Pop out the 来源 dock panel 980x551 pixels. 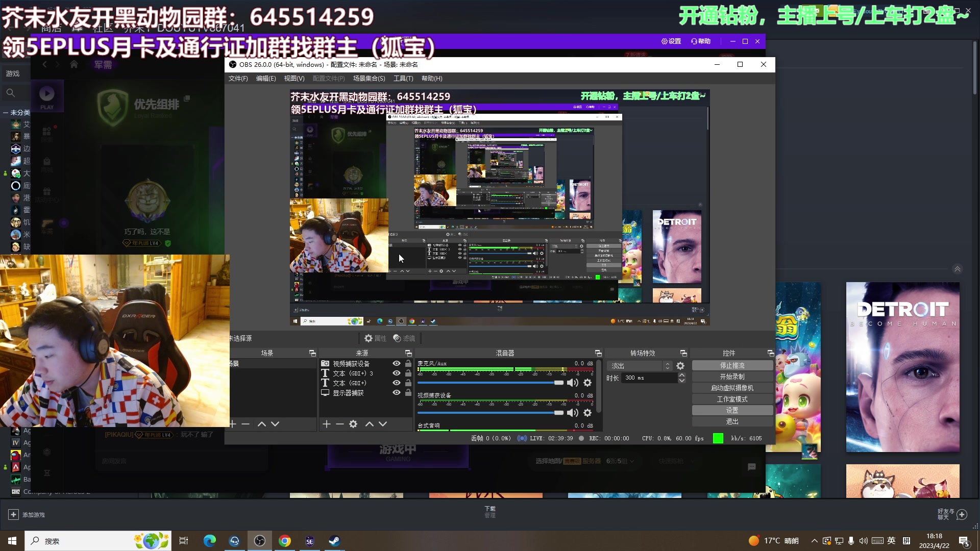coord(408,353)
